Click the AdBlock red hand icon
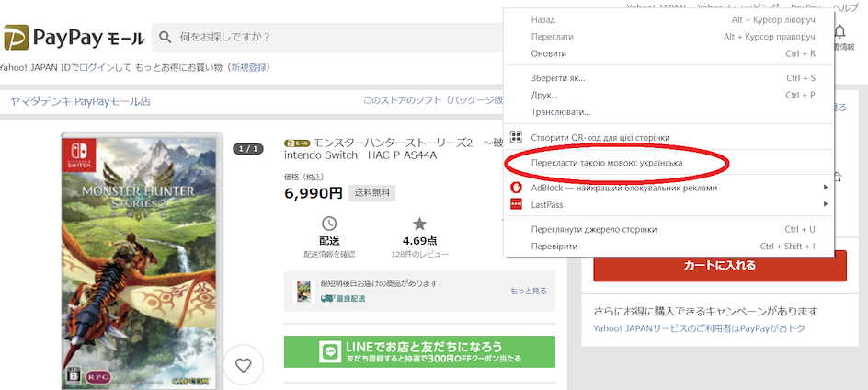 (516, 188)
